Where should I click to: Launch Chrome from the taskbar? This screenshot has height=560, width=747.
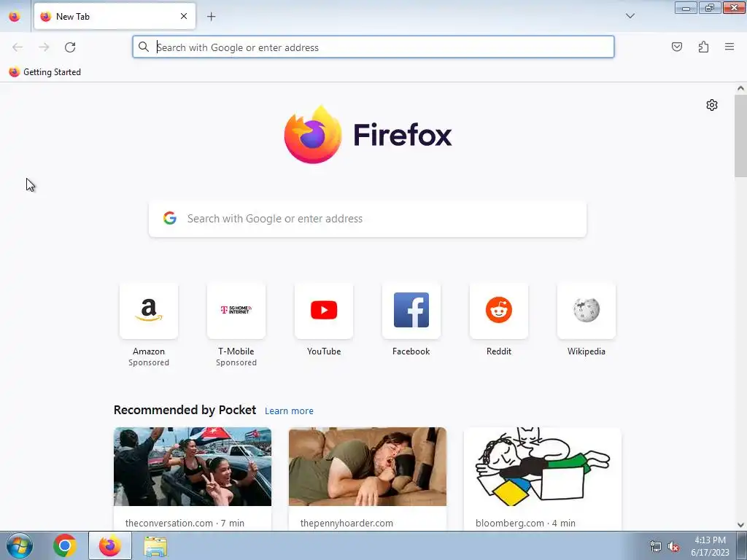click(x=65, y=545)
